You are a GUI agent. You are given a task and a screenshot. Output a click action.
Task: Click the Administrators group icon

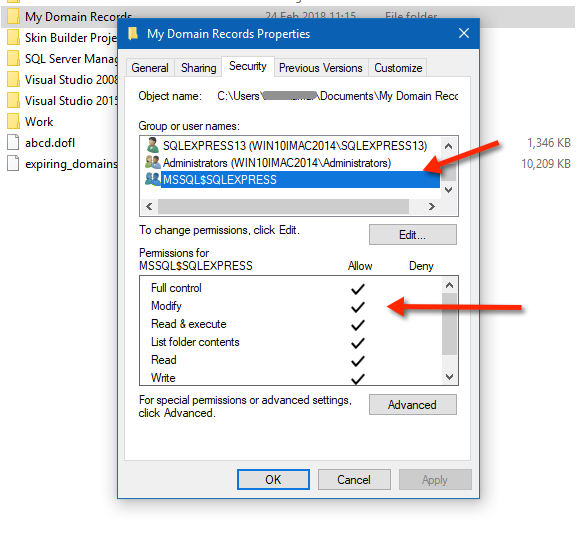(152, 162)
